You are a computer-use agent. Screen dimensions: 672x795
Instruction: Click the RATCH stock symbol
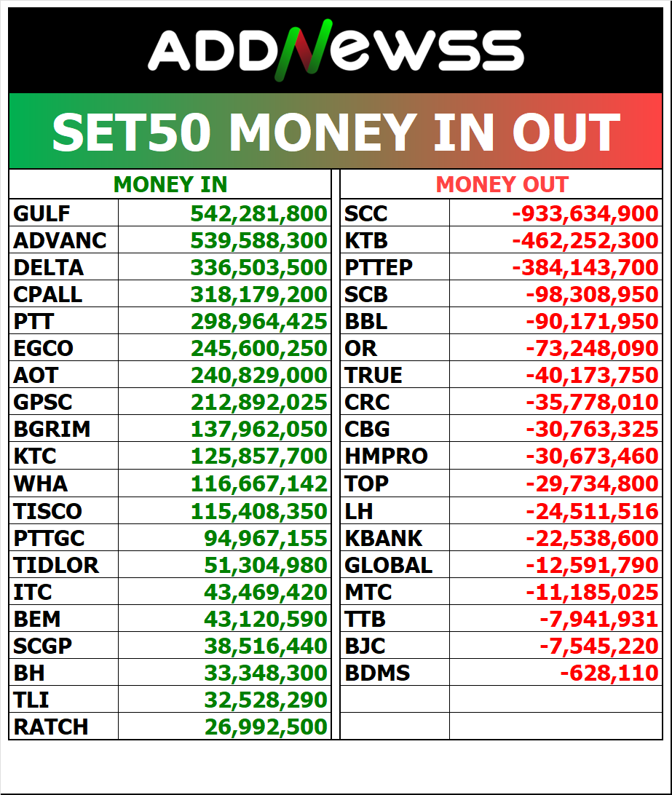50,727
